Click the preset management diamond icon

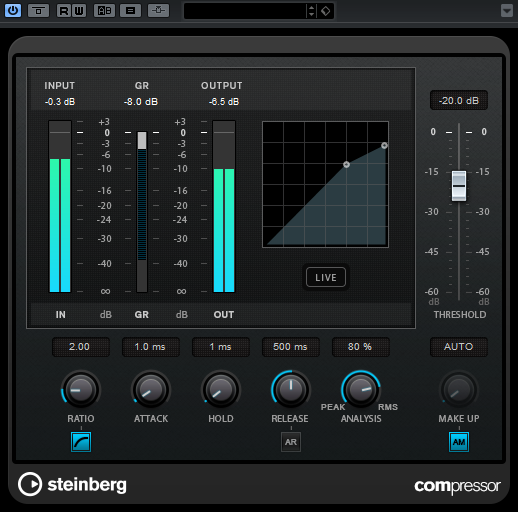pyautogui.click(x=326, y=11)
